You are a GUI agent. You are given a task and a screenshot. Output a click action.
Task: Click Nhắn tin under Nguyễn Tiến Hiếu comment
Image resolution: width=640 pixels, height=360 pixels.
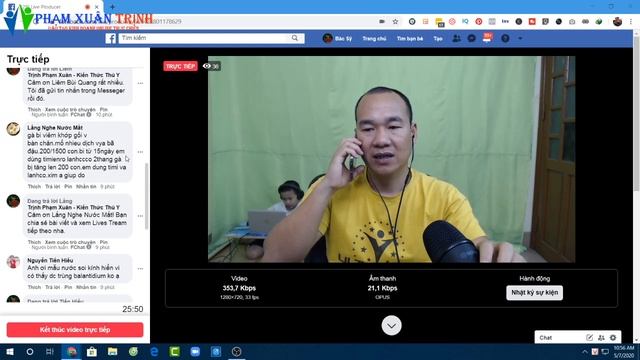[x=86, y=287]
